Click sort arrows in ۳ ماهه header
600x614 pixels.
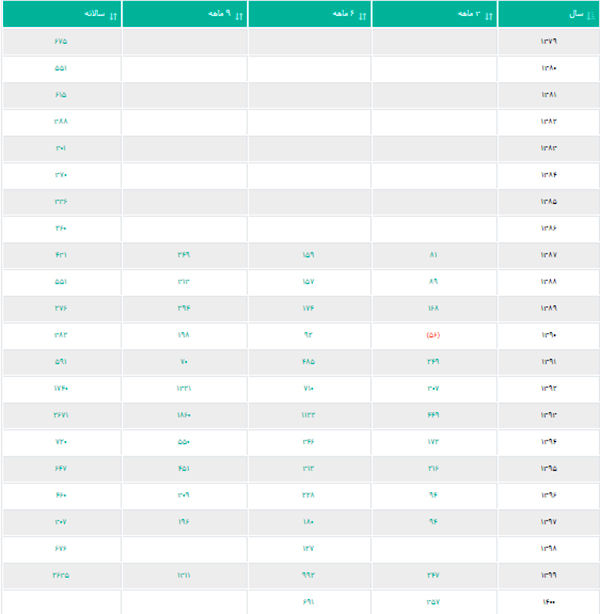(x=489, y=16)
